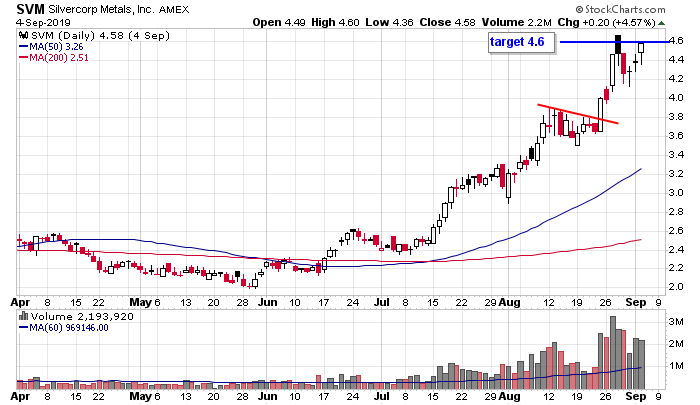Click the Open 4.49 value
This screenshot has height=405, width=700.
pos(279,22)
